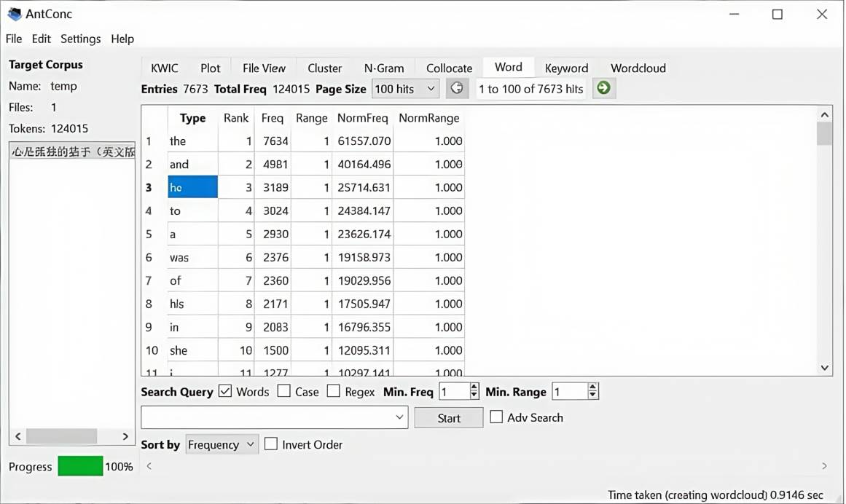Toggle the Adv Search checkbox
The image size is (846, 504).
[x=496, y=417]
